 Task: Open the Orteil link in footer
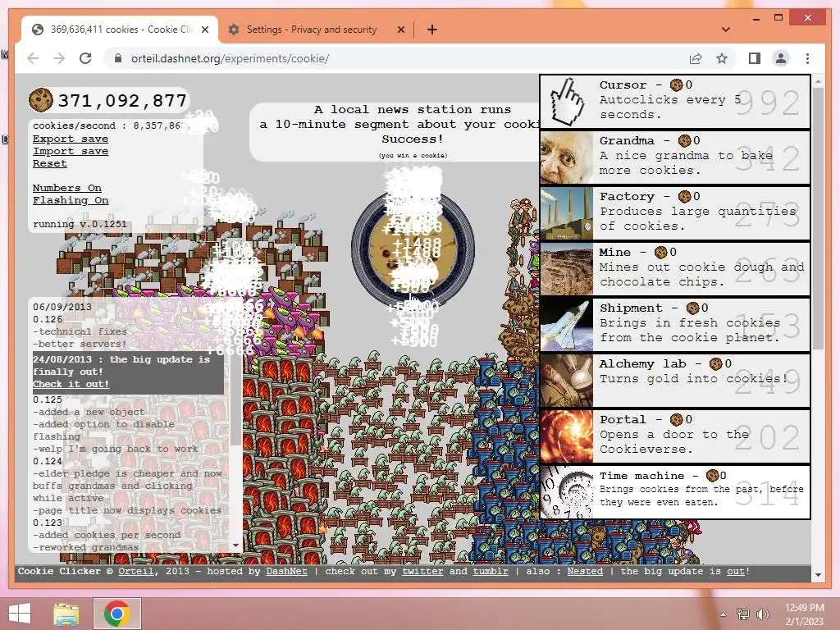pyautogui.click(x=135, y=571)
